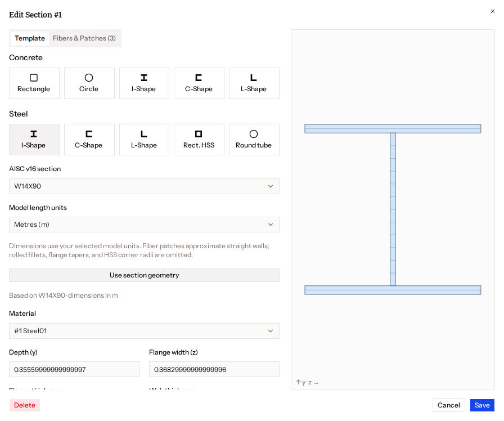This screenshot has width=504, height=421.
Task: Save the section changes
Action: (482, 405)
